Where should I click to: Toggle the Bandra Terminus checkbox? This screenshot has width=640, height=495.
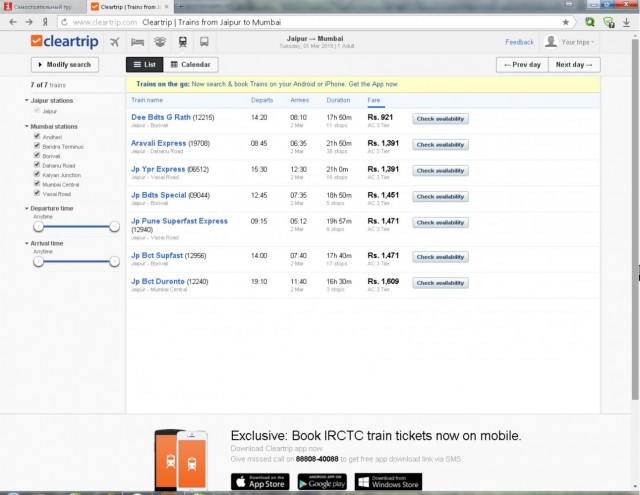pos(37,147)
